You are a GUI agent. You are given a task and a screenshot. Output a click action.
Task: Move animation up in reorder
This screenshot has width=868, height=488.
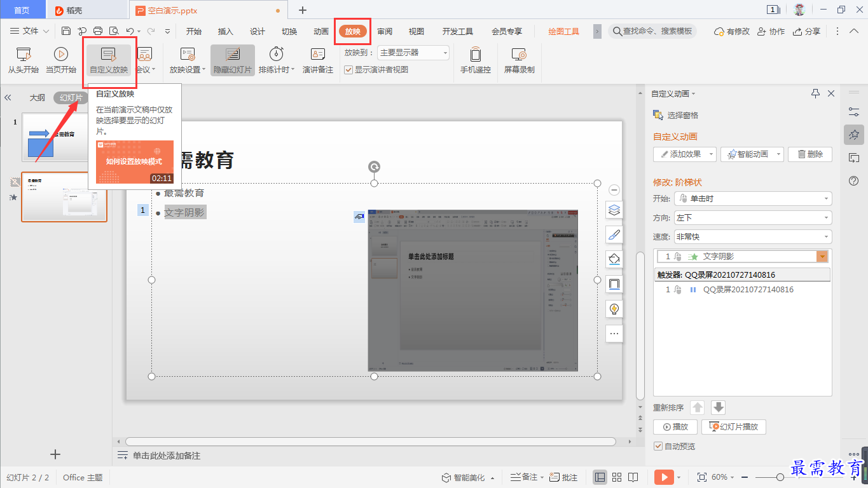point(698,408)
